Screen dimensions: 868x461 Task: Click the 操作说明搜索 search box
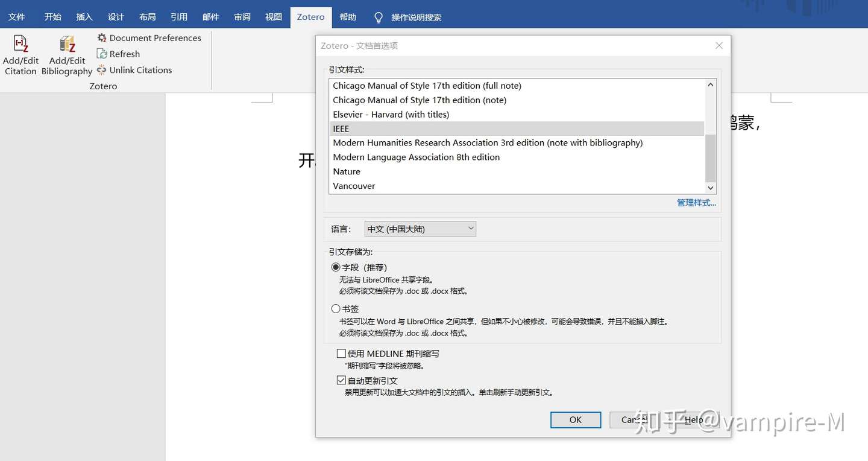[x=417, y=17]
